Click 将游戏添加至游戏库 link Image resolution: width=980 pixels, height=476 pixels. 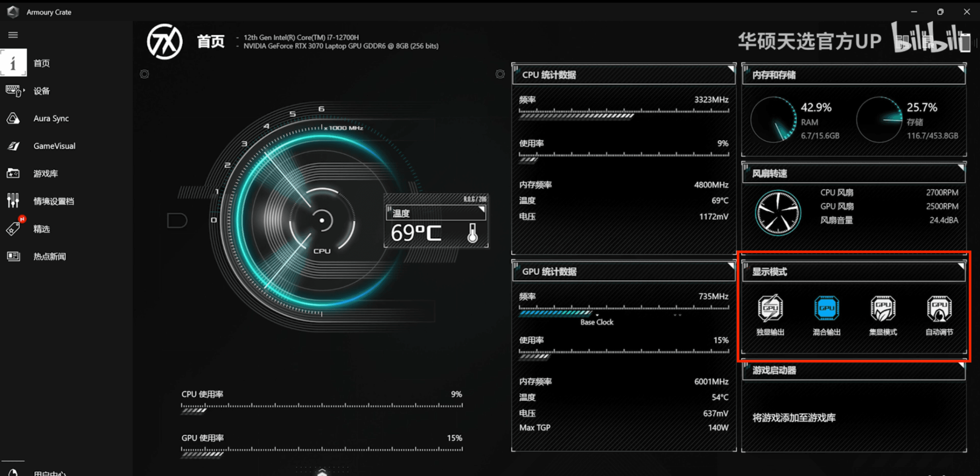(x=794, y=417)
